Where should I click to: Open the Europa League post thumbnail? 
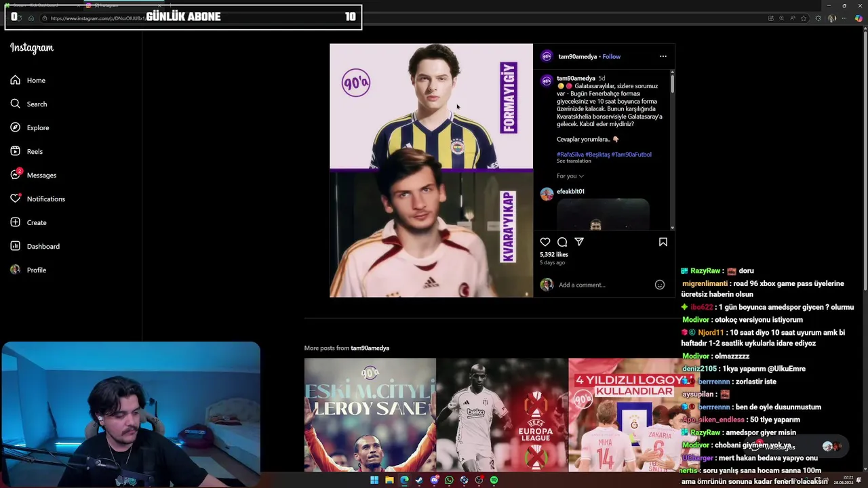point(502,415)
